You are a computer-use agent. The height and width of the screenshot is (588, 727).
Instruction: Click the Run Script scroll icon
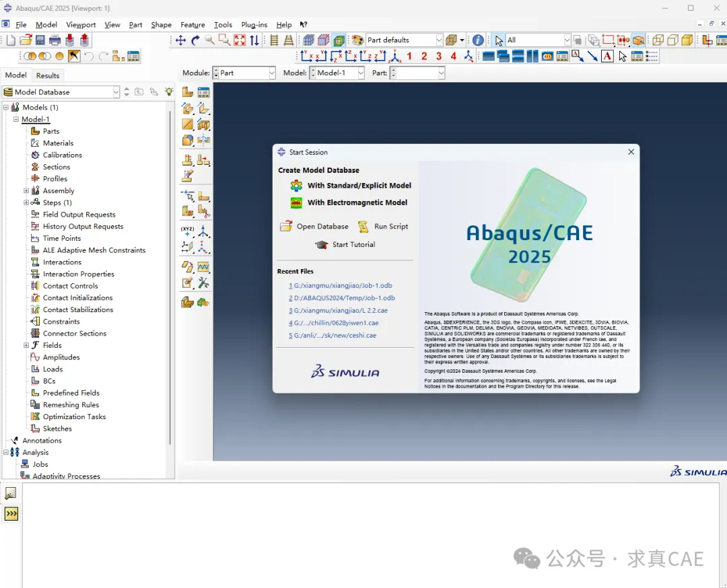coord(363,227)
